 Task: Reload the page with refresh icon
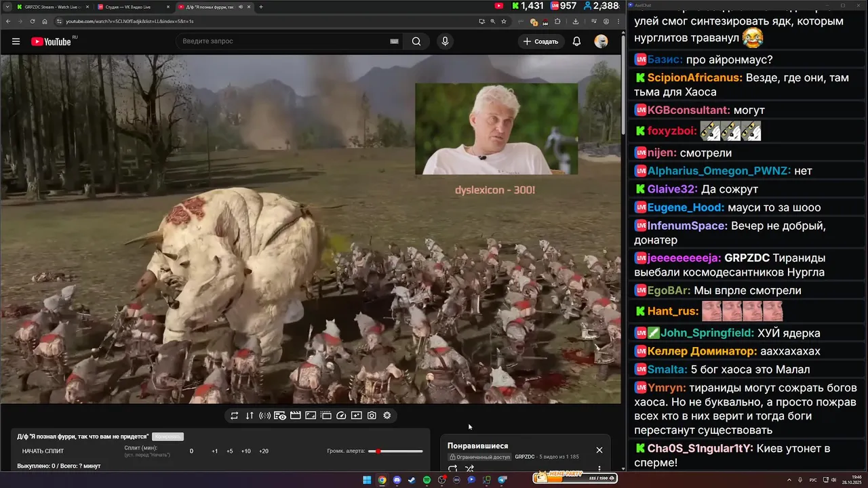[x=33, y=22]
